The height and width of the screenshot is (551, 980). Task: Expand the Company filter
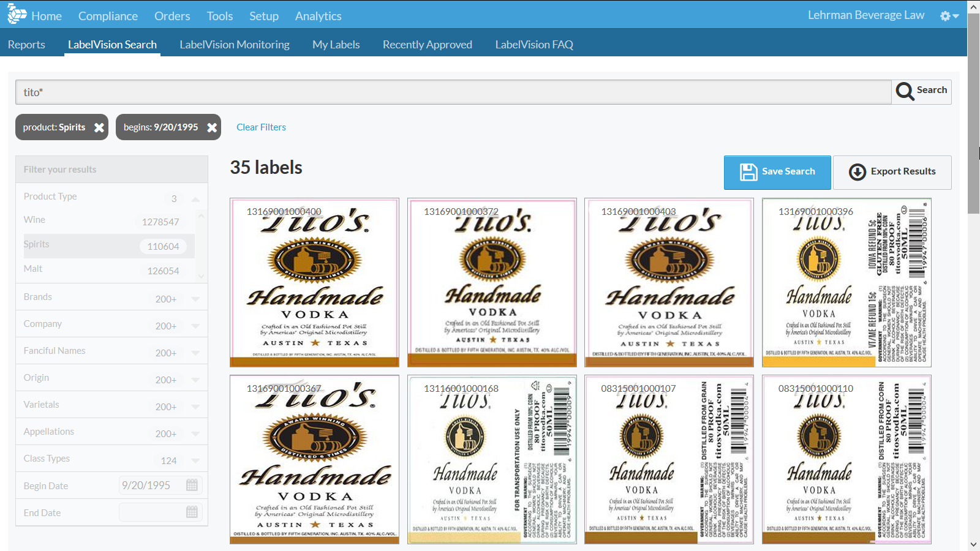195,326
